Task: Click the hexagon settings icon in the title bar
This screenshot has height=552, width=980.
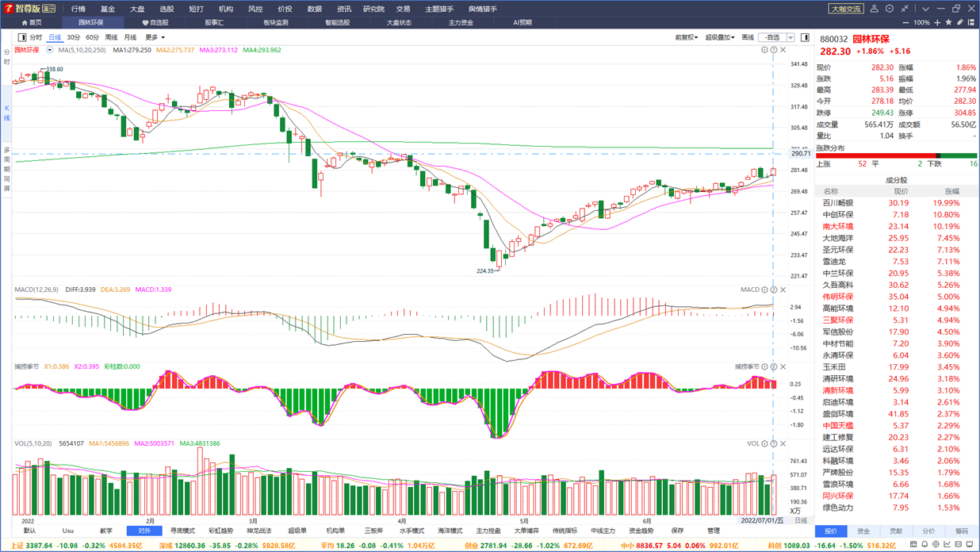Action: [890, 9]
